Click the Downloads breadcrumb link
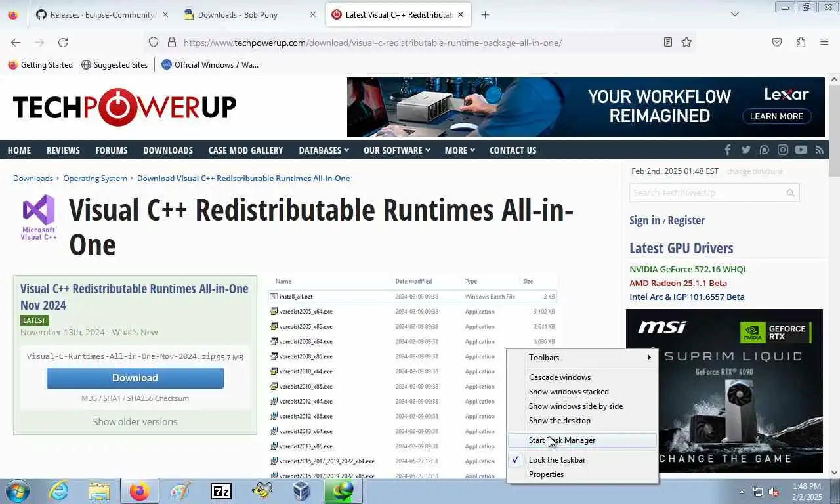This screenshot has height=504, width=840. tap(33, 178)
